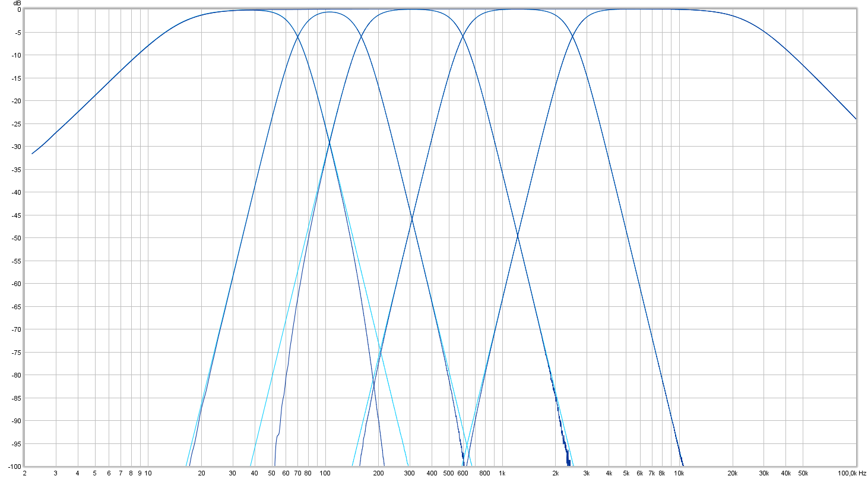The width and height of the screenshot is (868, 479).
Task: Select the "-35" dB tick label
Action: point(17,170)
